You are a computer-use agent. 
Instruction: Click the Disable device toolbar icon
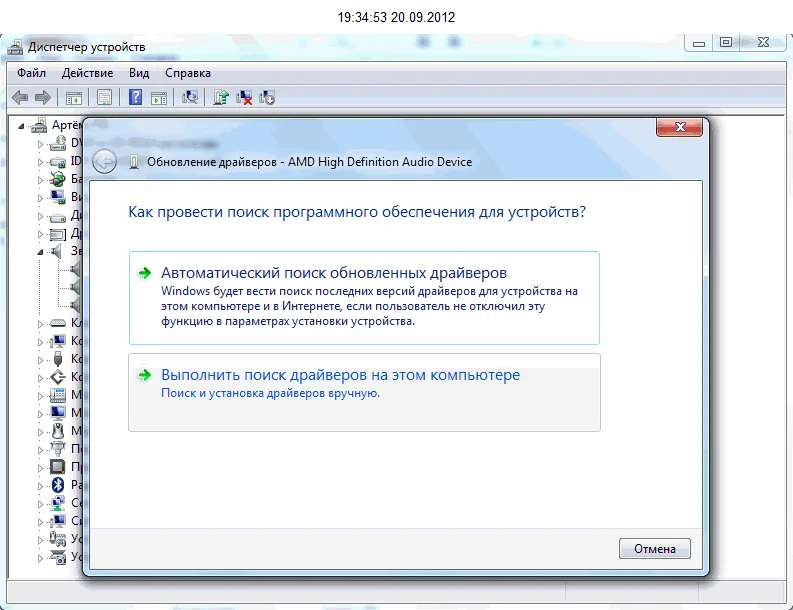tap(267, 97)
